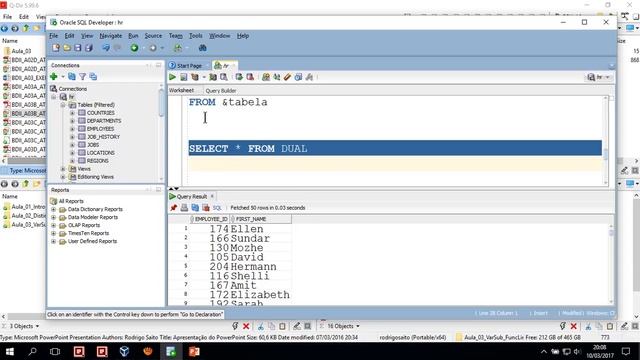Click the red Delete Row icon in Query Result
Viewport: 640px width, 360px height.
(206, 208)
